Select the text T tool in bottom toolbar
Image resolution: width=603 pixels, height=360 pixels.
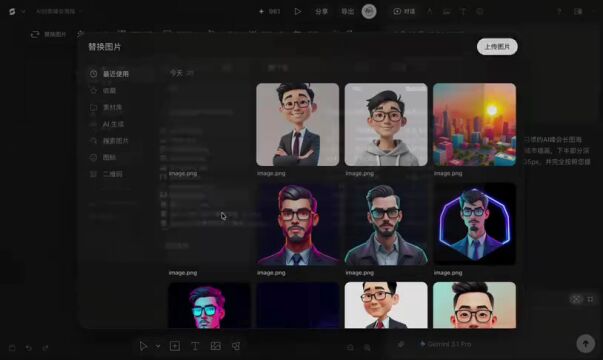tap(195, 346)
